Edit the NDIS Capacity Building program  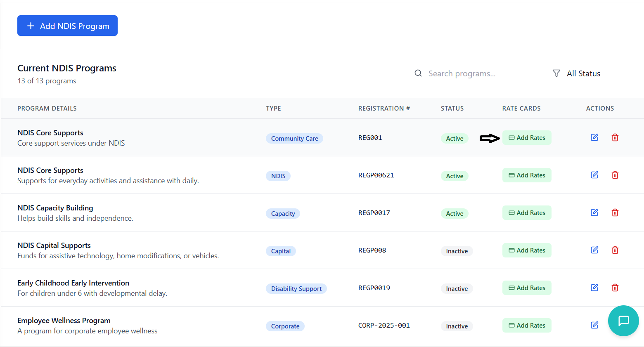tap(594, 212)
